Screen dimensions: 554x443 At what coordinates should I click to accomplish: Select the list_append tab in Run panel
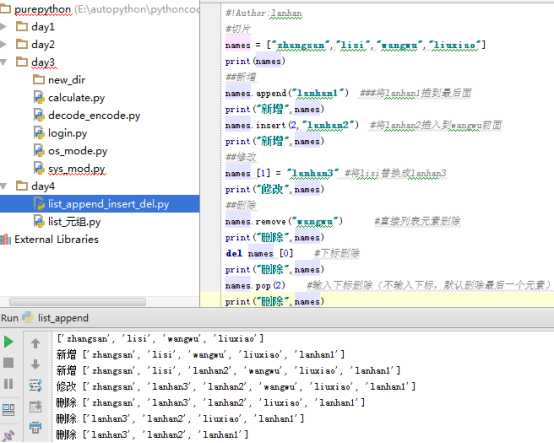pos(56,318)
